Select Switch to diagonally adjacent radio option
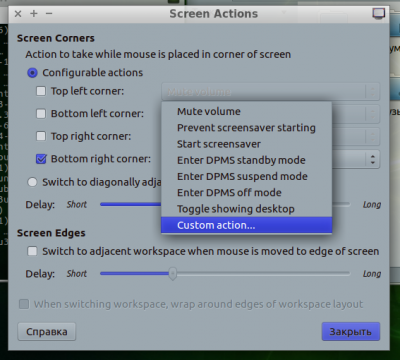 pos(32,182)
